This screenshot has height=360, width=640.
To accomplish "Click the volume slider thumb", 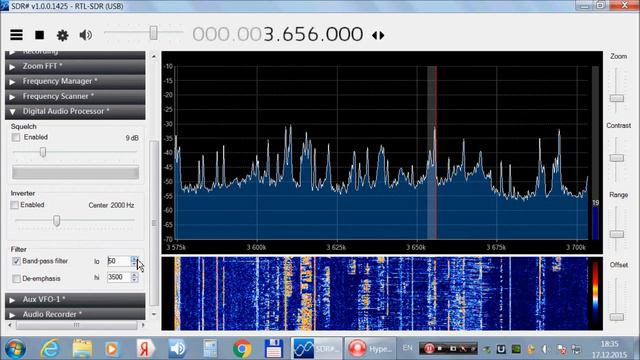I will [153, 33].
